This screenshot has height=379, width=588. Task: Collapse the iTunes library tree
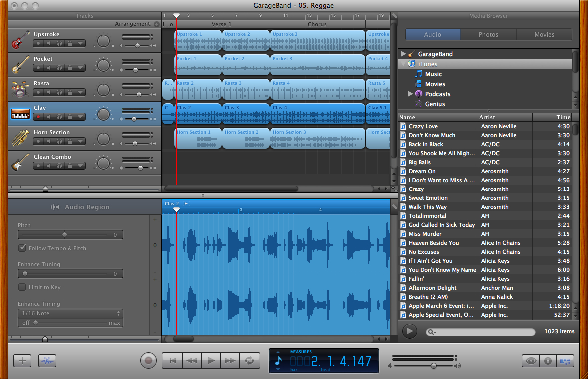(x=403, y=64)
